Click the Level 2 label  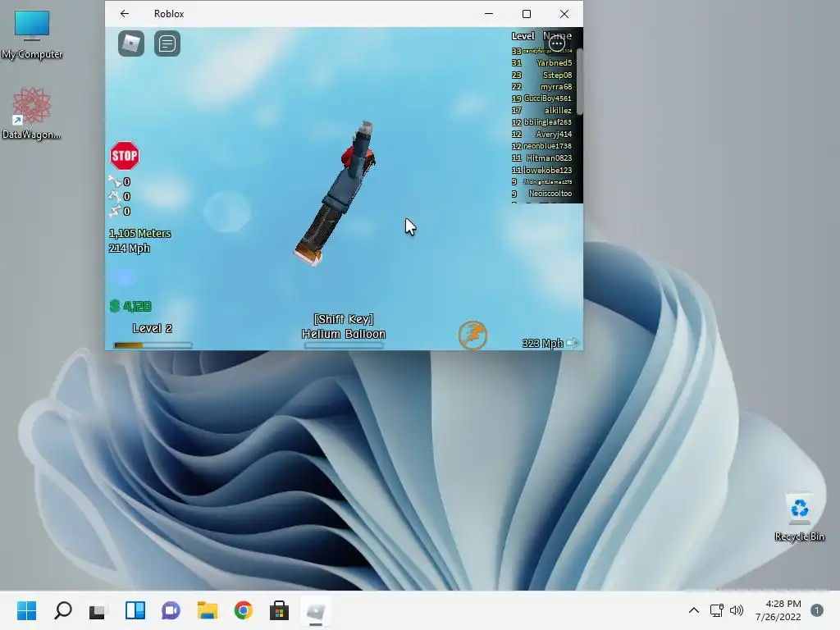point(152,328)
